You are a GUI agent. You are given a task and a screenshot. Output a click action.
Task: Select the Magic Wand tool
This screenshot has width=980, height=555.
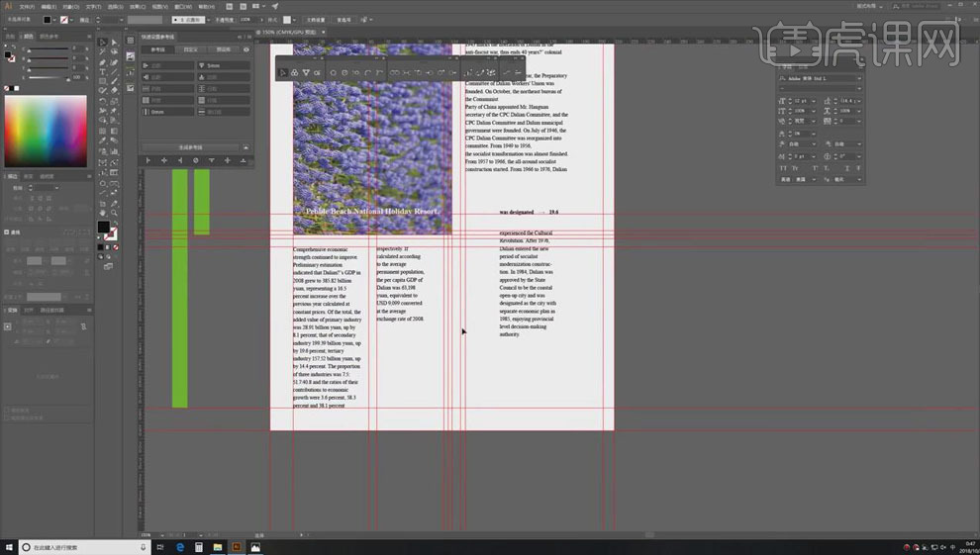coord(103,52)
